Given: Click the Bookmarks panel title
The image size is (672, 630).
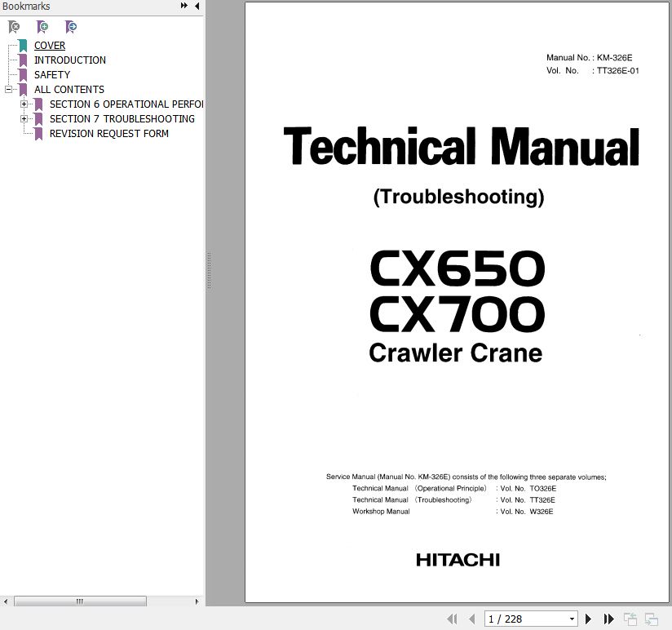Looking at the screenshot, I should point(26,6).
